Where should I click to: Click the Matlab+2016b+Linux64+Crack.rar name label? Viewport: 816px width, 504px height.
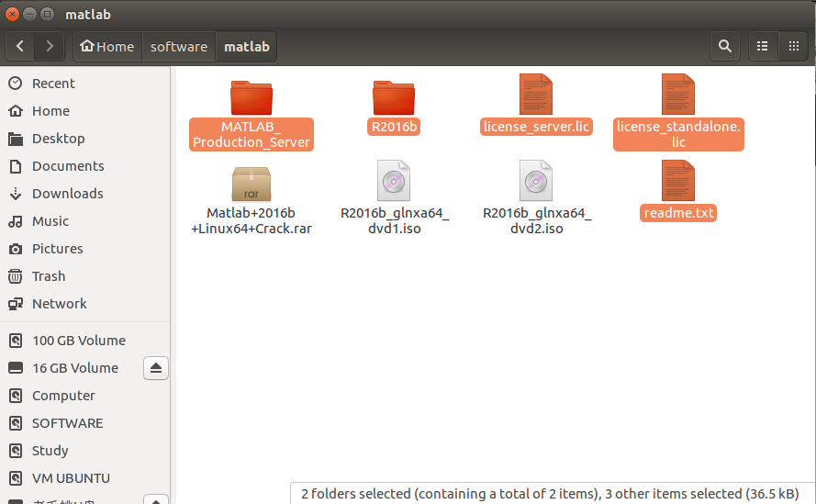pyautogui.click(x=252, y=220)
